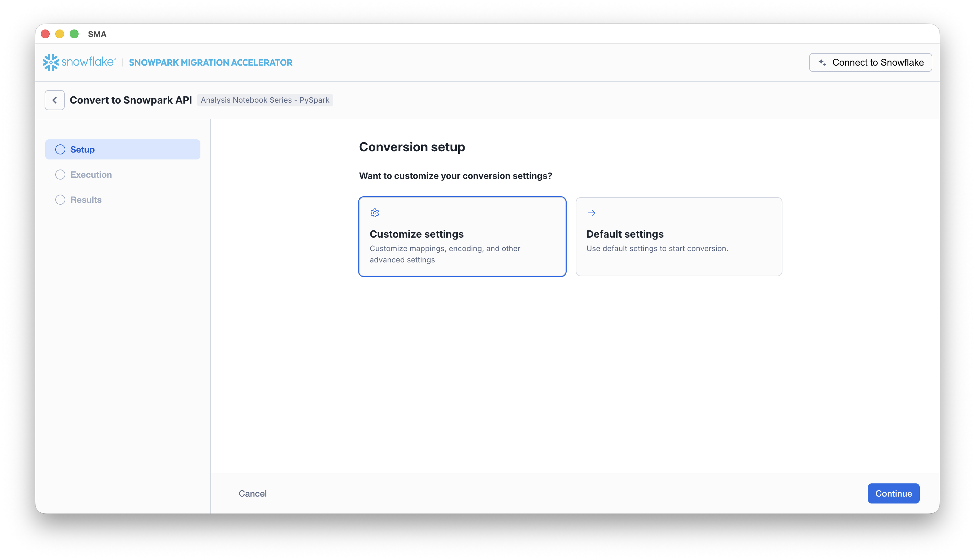Click the Conversion setup page heading
975x560 pixels.
(x=412, y=147)
